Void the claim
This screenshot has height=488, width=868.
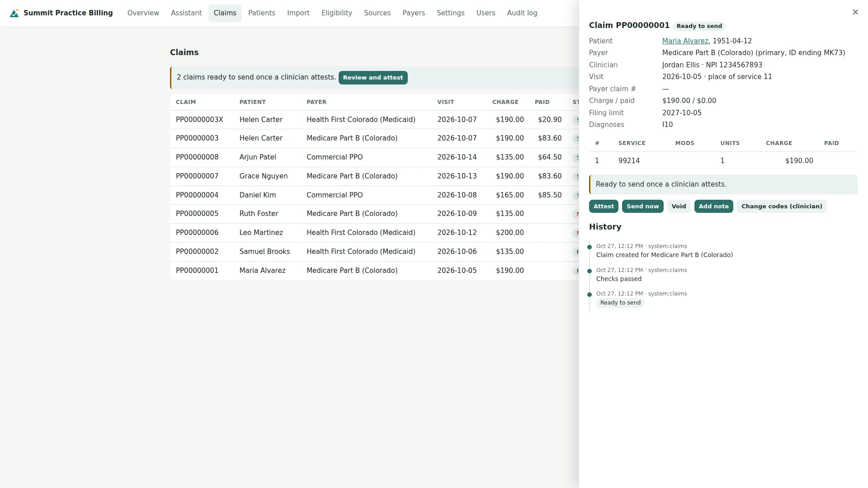(x=679, y=206)
